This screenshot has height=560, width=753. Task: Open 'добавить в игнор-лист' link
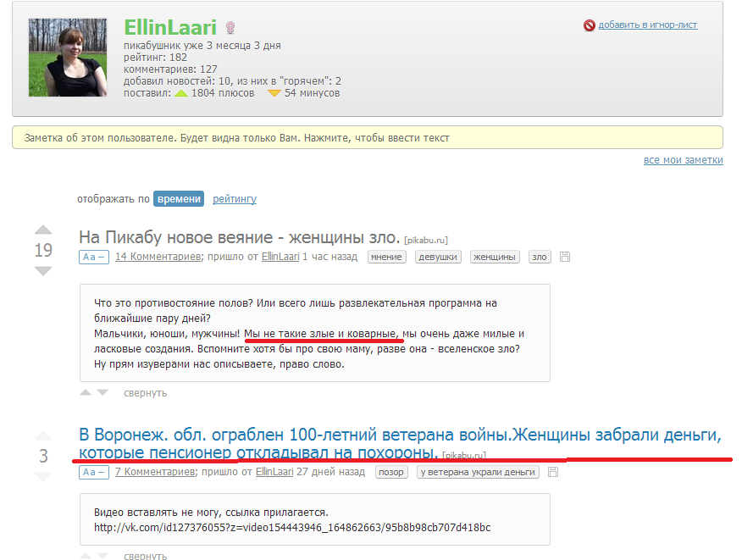648,25
